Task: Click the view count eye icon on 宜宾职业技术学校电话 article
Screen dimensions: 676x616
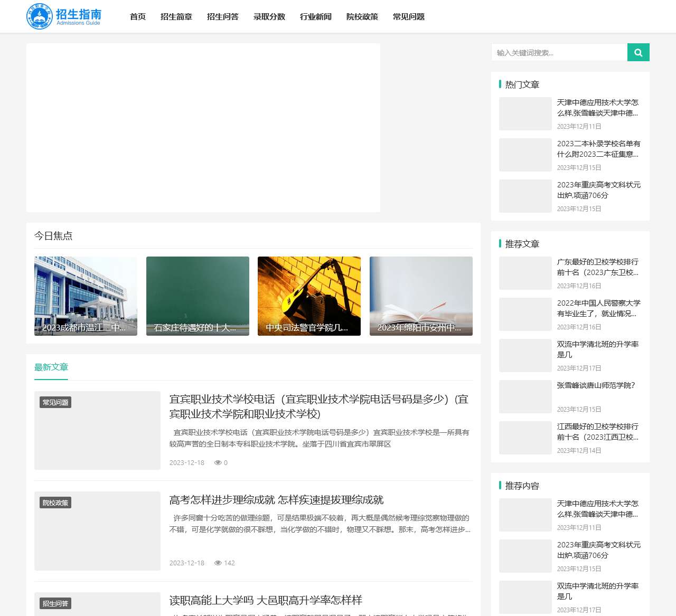Action: tap(218, 462)
